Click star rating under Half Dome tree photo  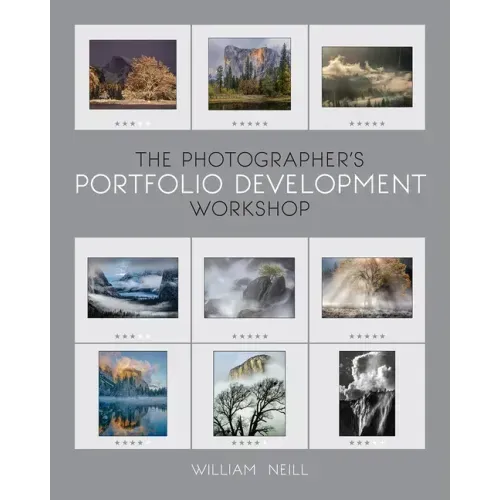click(133, 124)
